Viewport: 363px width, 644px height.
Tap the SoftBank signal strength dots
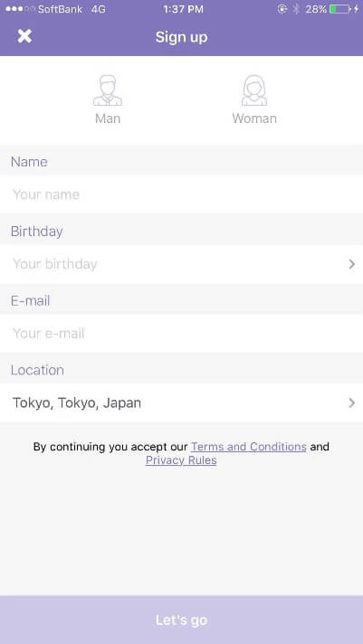[x=20, y=9]
